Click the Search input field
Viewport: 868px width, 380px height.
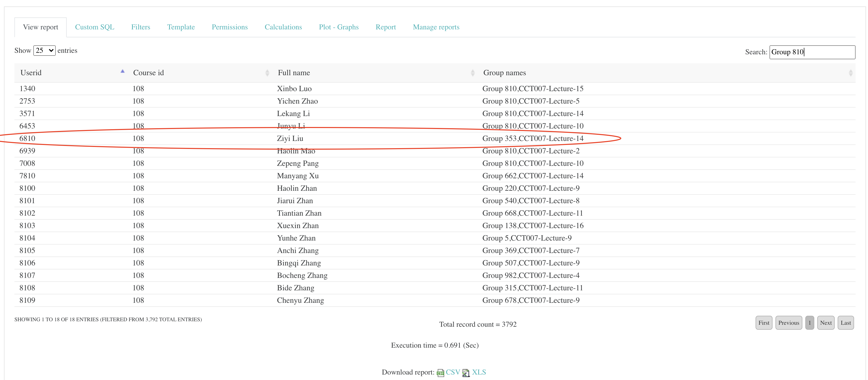pyautogui.click(x=812, y=52)
